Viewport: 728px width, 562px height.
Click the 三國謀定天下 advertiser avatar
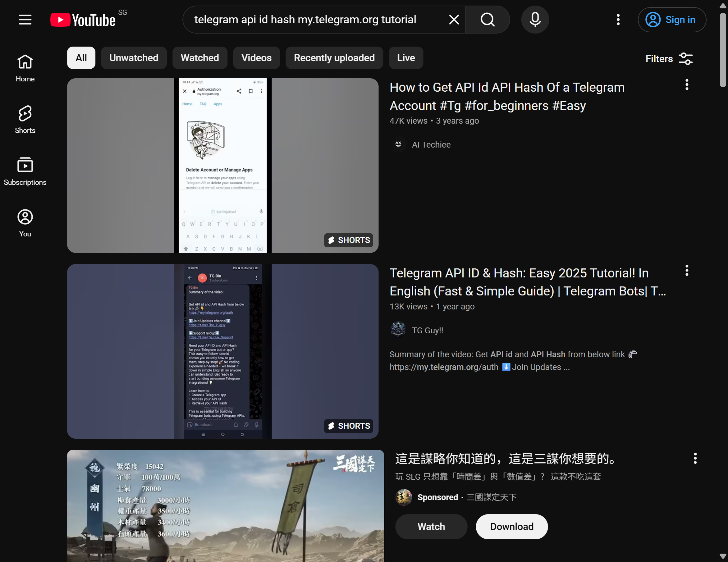[x=403, y=497]
